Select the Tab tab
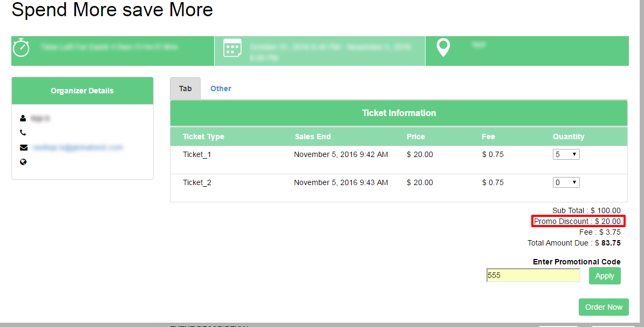The height and width of the screenshot is (327, 644). point(185,88)
